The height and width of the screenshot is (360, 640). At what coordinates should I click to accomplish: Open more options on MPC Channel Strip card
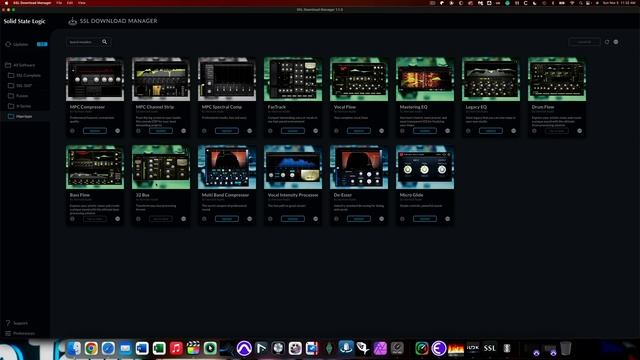[184, 131]
